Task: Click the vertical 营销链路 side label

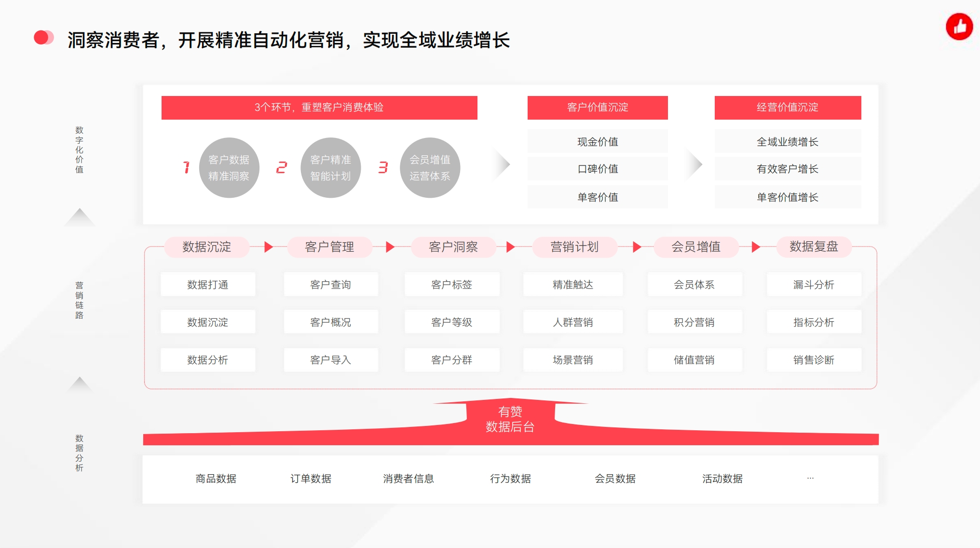Action: point(80,300)
